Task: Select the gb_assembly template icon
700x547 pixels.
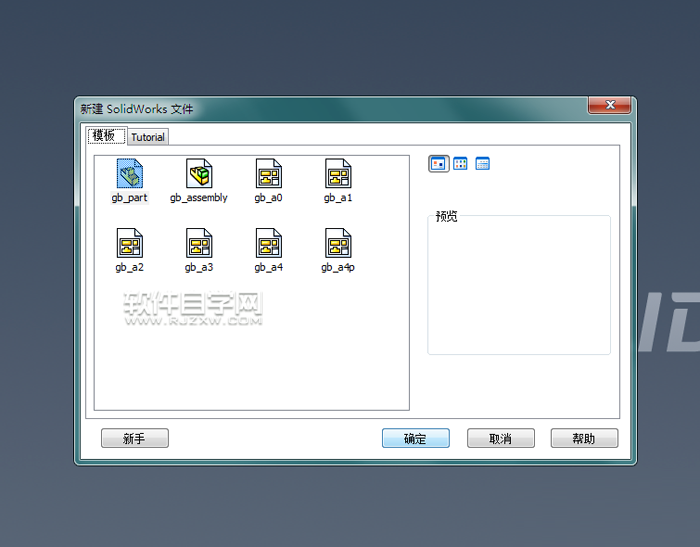Action: 199,173
